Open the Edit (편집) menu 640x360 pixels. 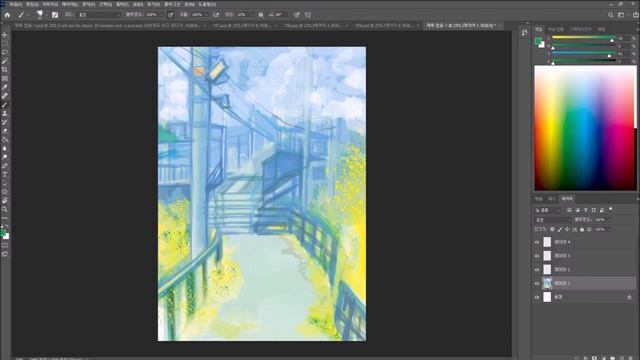(32, 4)
